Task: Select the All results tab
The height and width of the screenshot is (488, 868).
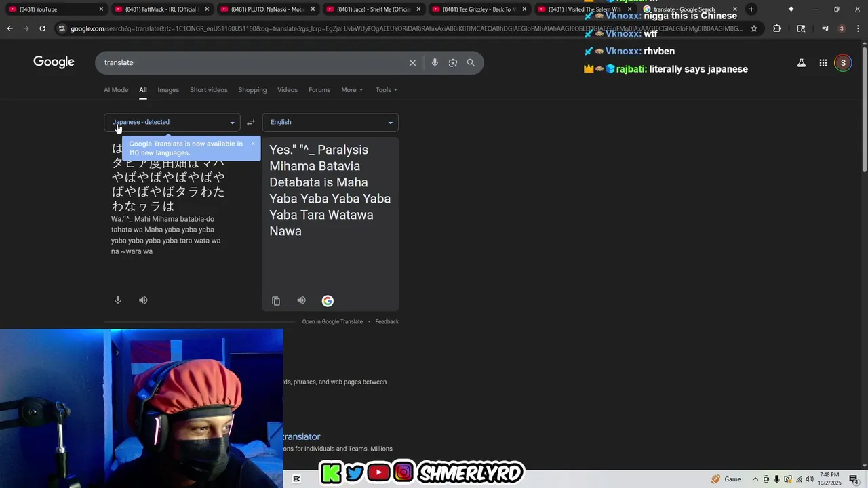Action: tap(143, 90)
